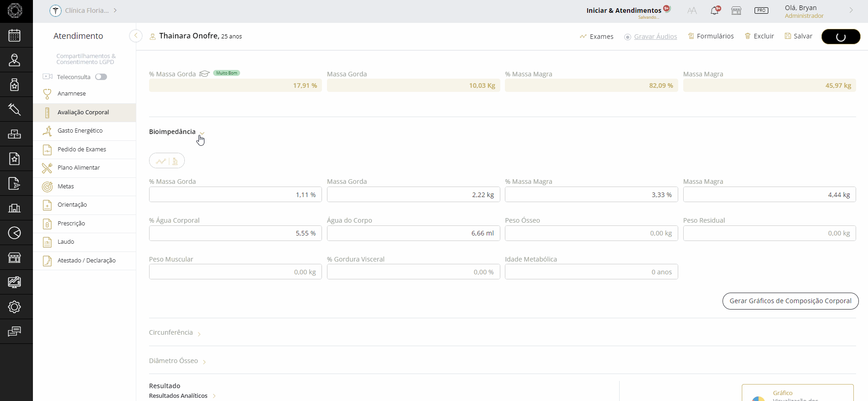Click the Gravar Áudios link
The image size is (868, 401).
tap(655, 37)
